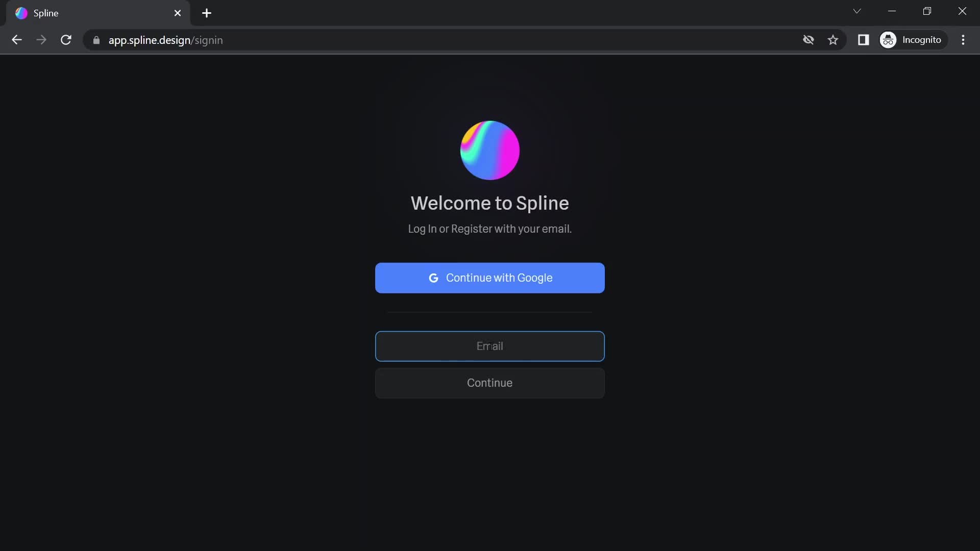
Task: Click the page refresh icon
Action: coord(66,40)
